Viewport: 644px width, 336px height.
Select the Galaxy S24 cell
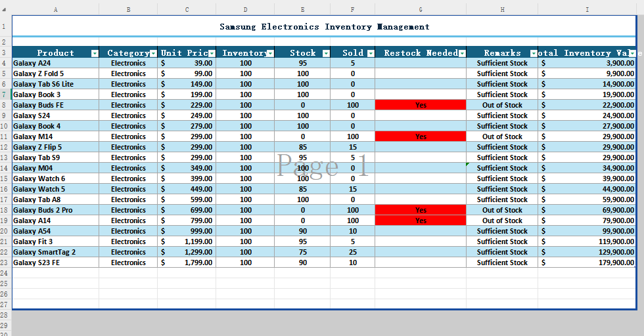(x=55, y=115)
